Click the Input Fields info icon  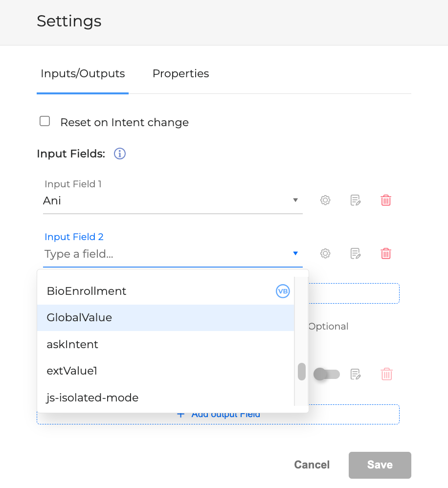(120, 154)
